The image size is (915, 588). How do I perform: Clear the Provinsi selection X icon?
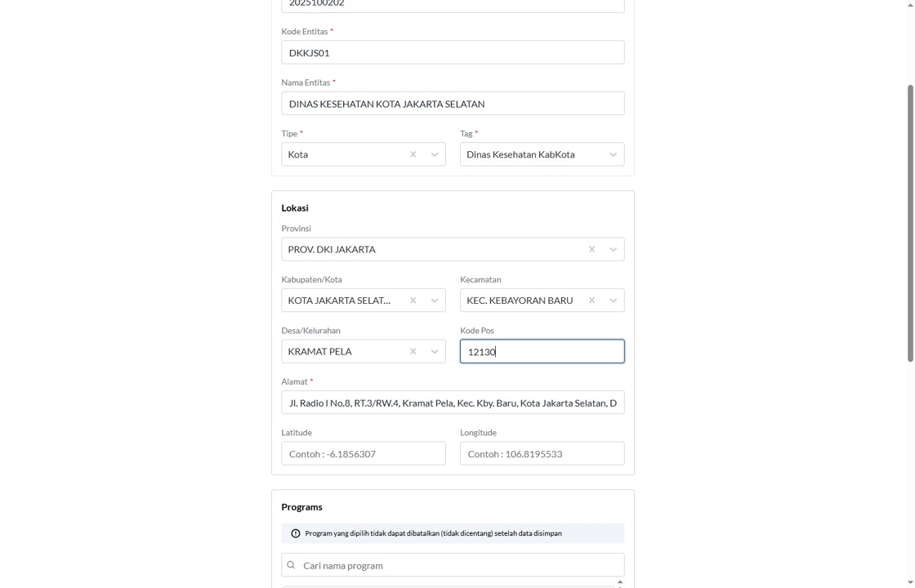click(591, 249)
